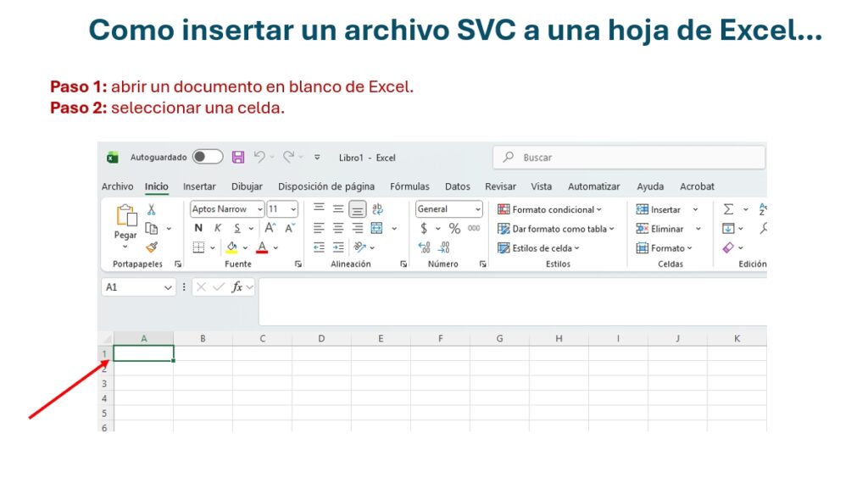The height and width of the screenshot is (483, 868).
Task: Toggle italic K formatting
Action: 218,229
